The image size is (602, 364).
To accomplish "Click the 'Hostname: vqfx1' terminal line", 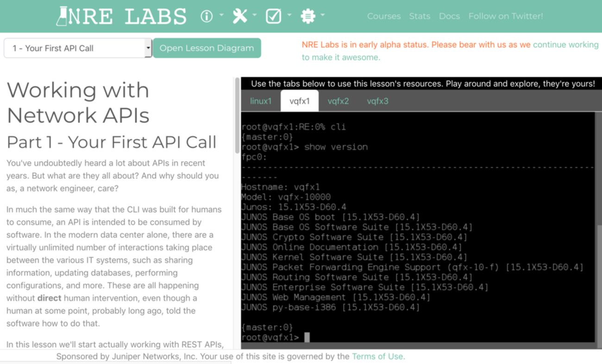I will point(281,187).
